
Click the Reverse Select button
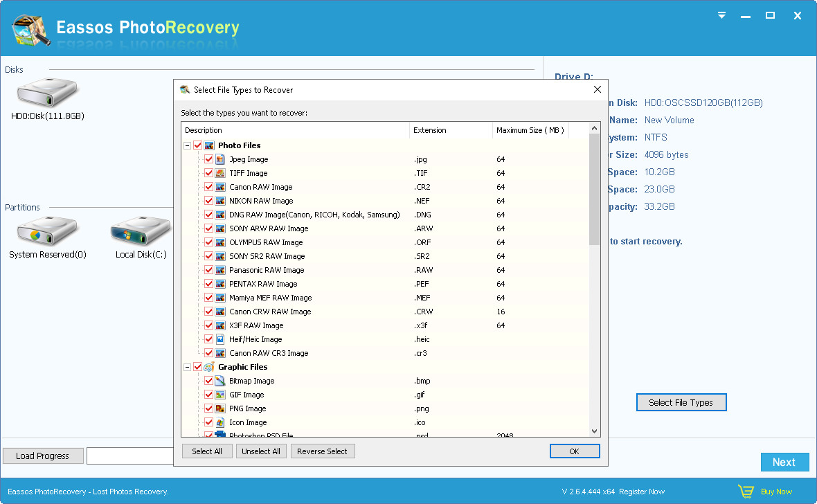pyautogui.click(x=323, y=451)
